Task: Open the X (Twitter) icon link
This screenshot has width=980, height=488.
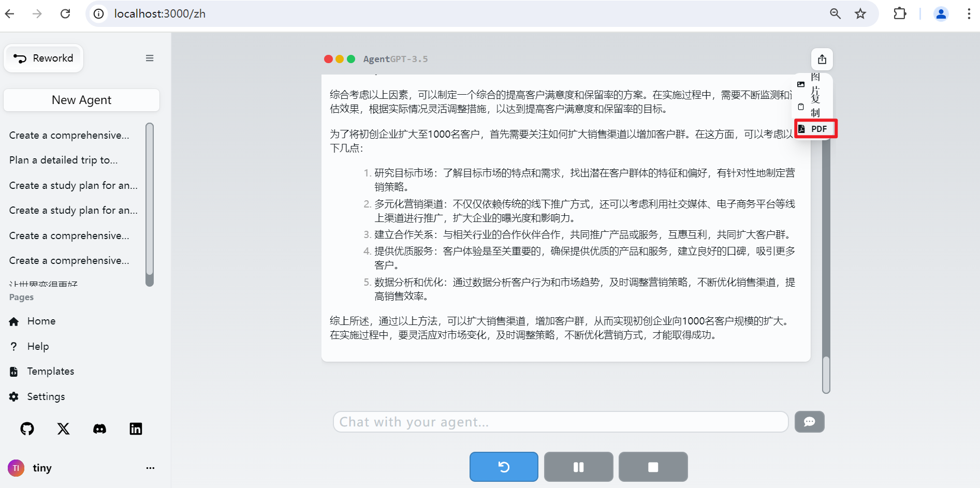Action: 63,428
